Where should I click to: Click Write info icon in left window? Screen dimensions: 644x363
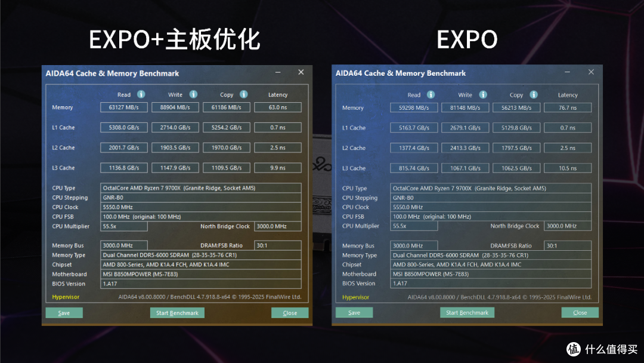(x=193, y=94)
